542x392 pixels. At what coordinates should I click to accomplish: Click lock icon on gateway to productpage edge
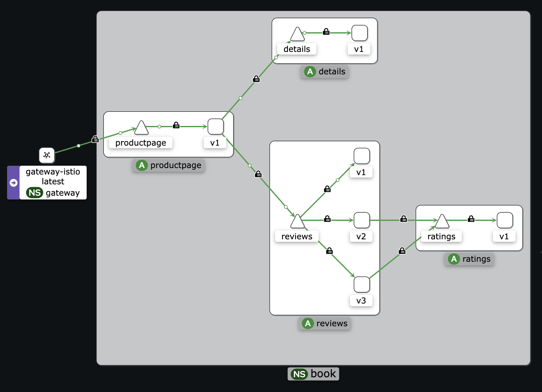pos(95,139)
